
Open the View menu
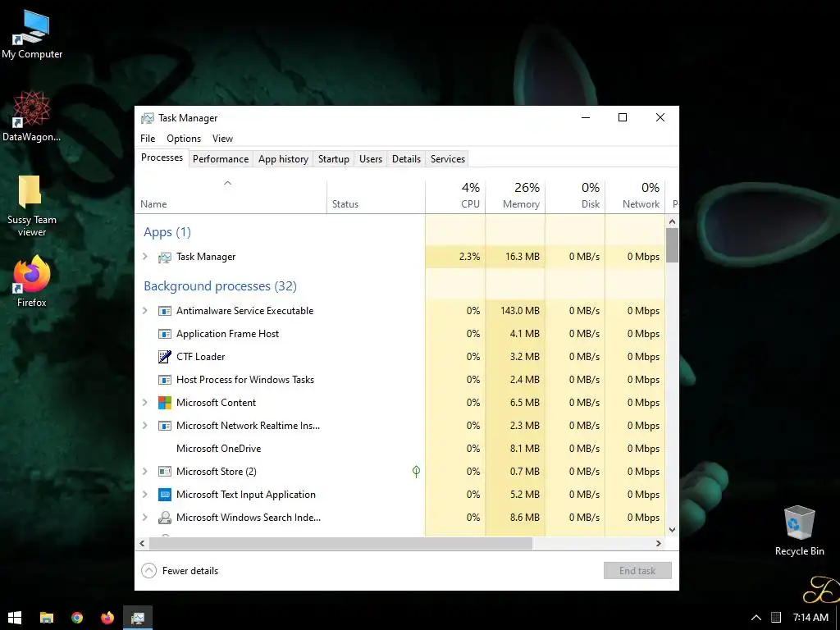[222, 139]
